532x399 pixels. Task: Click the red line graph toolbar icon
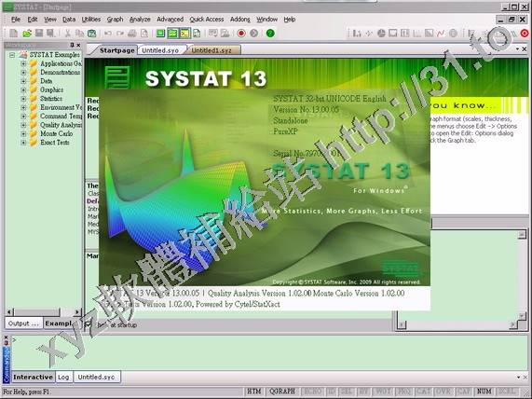click(x=441, y=34)
